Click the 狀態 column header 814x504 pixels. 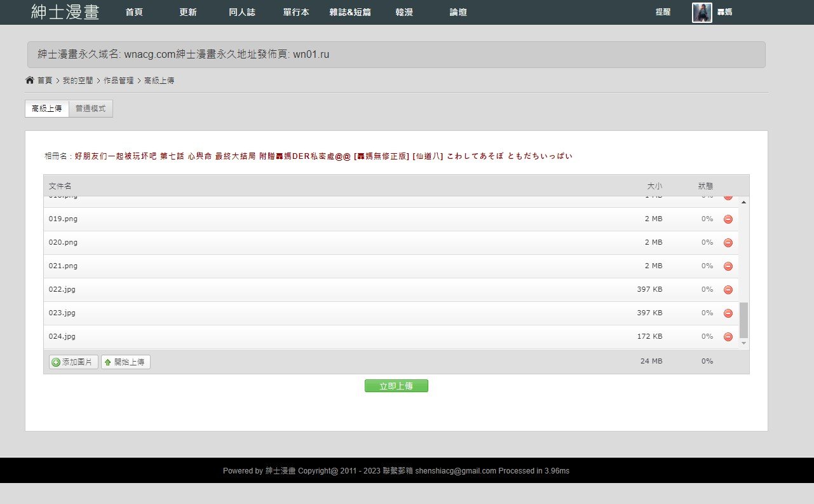pos(705,186)
